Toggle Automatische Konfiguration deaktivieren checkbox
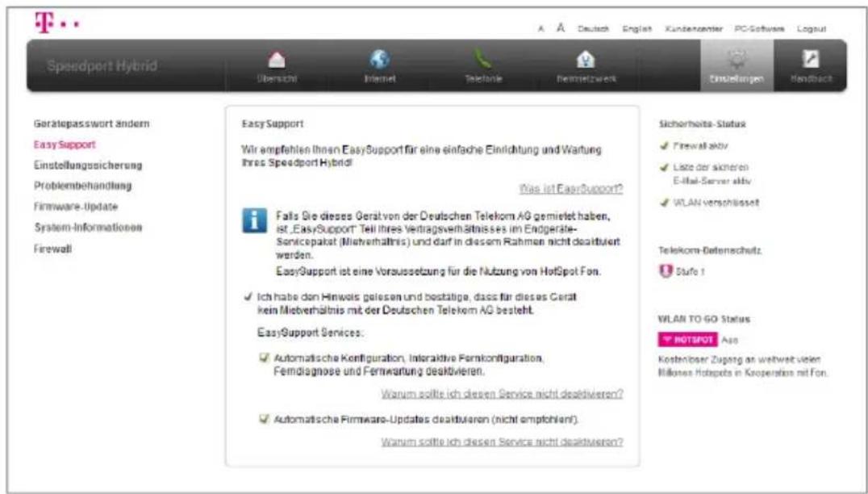 [x=264, y=358]
